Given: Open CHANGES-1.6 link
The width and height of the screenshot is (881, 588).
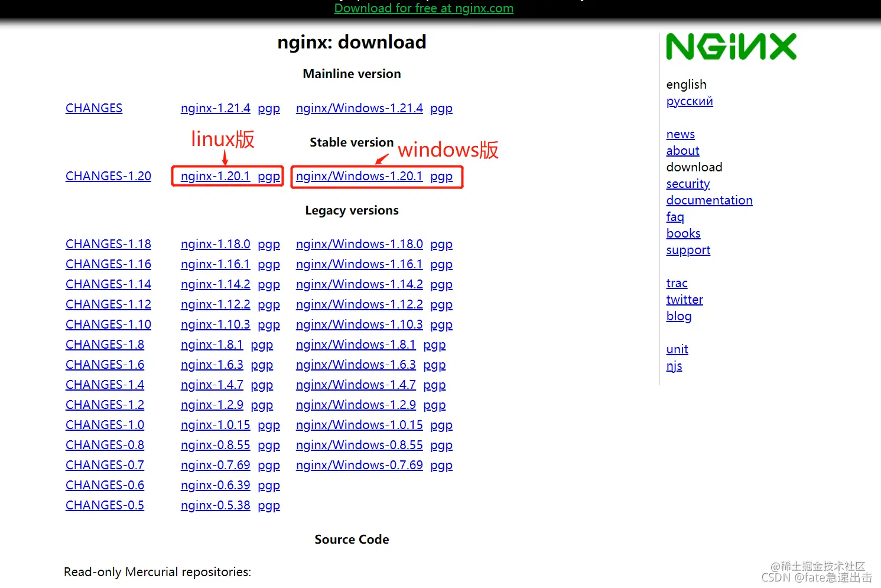Looking at the screenshot, I should tap(105, 365).
